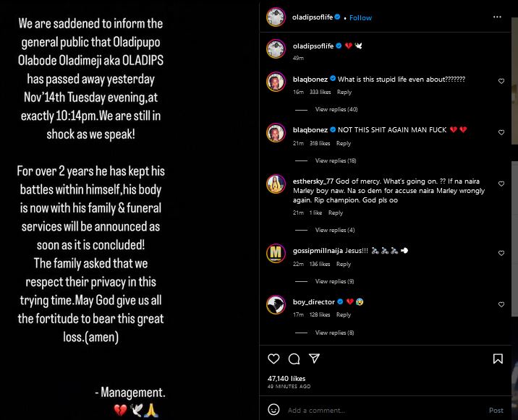The height and width of the screenshot is (420, 518).
Task: Expand View replies (18)
Action: (336, 160)
